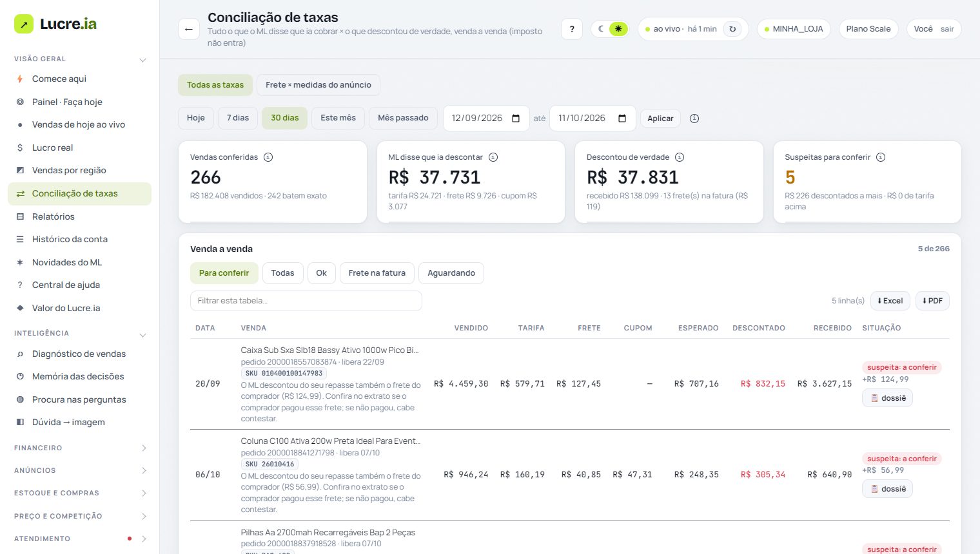Filter the table by Frete na fatura
The image size is (980, 554).
pos(377,273)
